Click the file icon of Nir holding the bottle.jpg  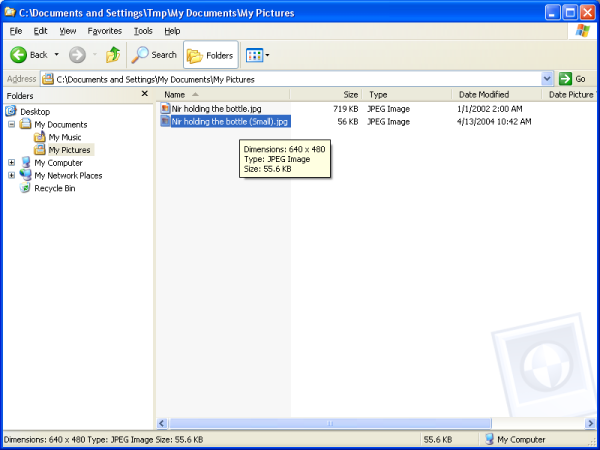[165, 108]
